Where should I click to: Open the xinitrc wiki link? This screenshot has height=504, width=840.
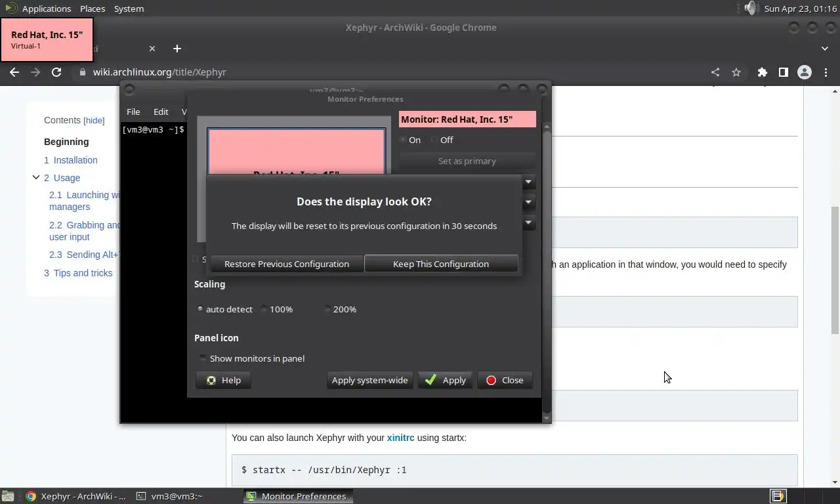400,438
